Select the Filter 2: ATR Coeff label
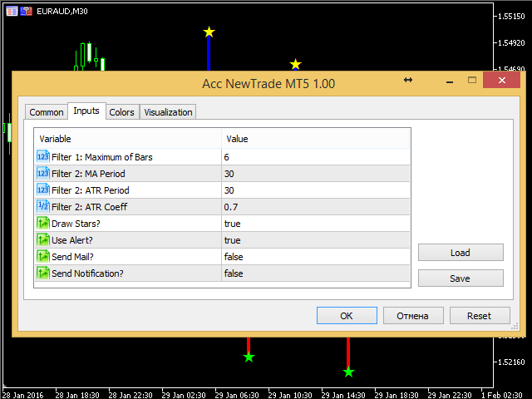 [x=90, y=207]
